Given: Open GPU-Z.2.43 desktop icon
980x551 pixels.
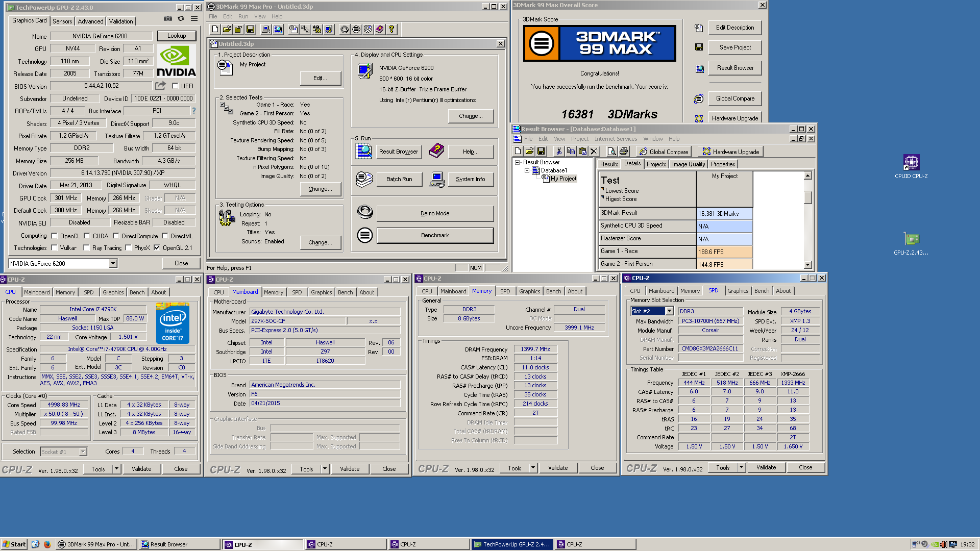Looking at the screenshot, I should (911, 243).
